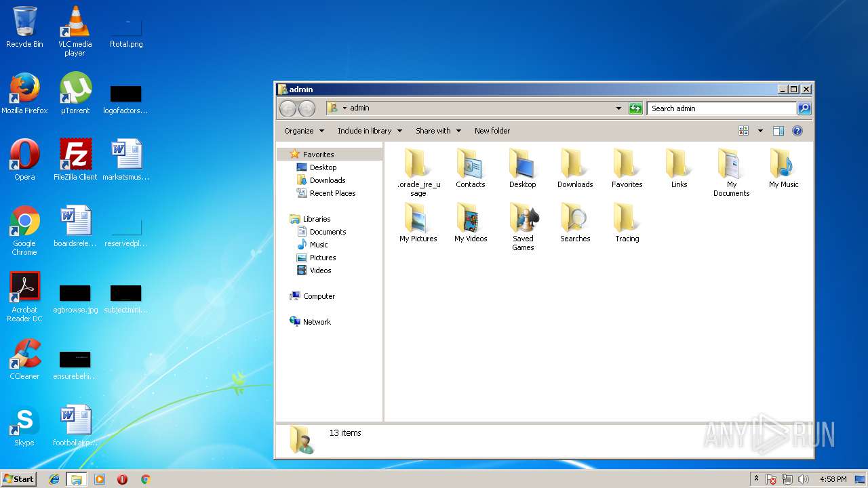Select Mozilla Firefox desktop shortcut
Viewport: 868px width, 488px height.
[24, 94]
